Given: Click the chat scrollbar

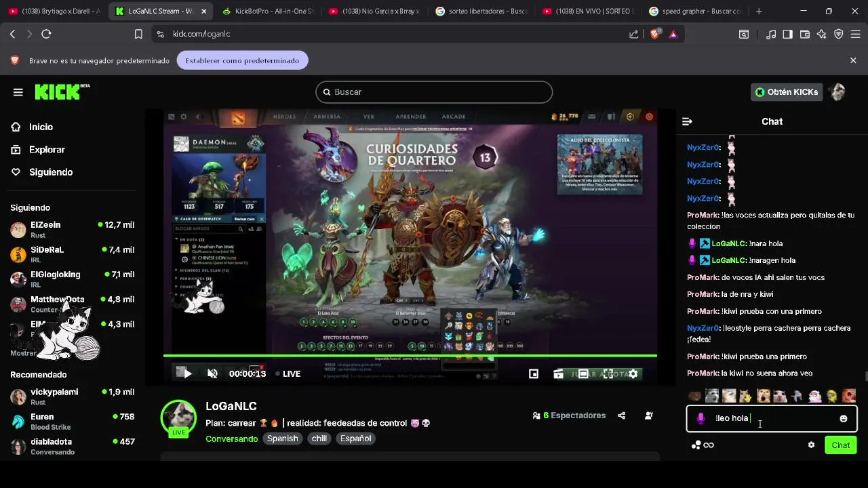Looking at the screenshot, I should [x=865, y=377].
